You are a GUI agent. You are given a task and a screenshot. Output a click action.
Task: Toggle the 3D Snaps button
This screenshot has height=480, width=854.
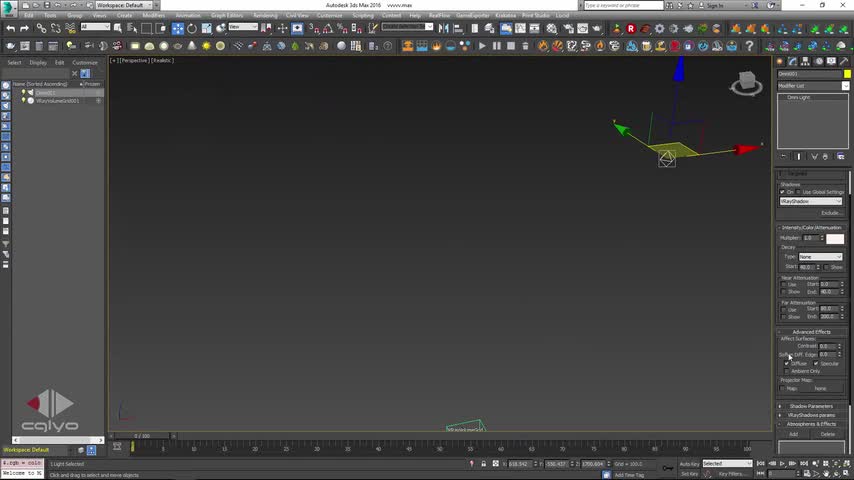314,28
